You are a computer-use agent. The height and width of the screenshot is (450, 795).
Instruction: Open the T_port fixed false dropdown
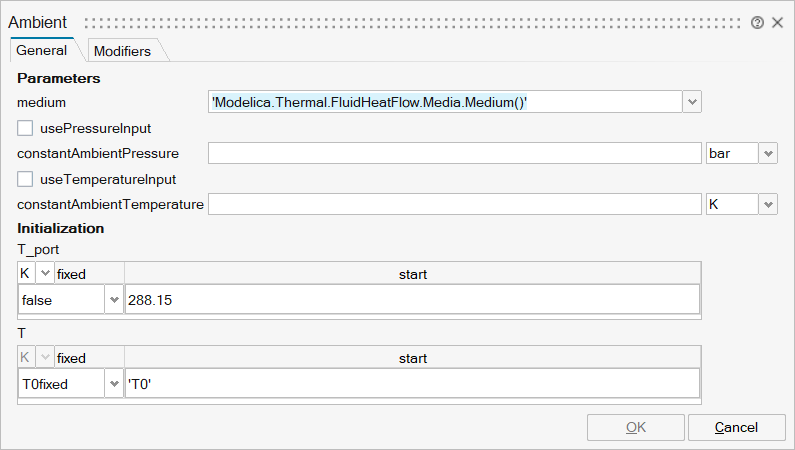coord(113,299)
